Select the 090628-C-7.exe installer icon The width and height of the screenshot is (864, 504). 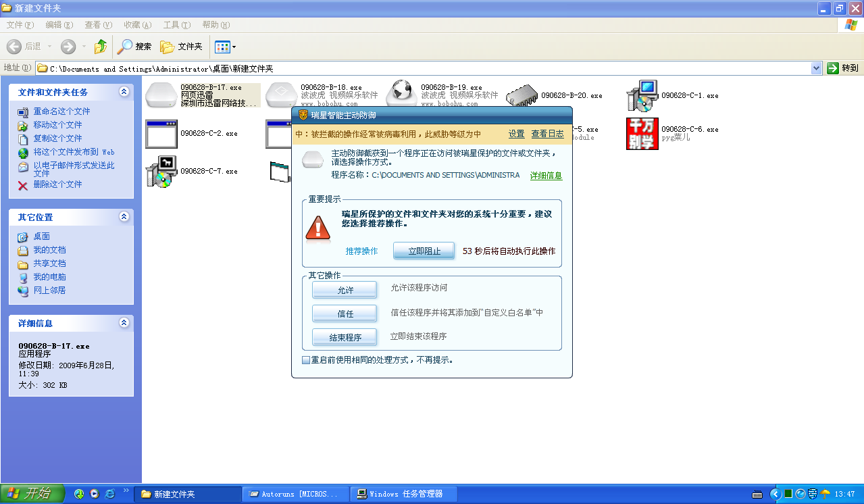161,172
